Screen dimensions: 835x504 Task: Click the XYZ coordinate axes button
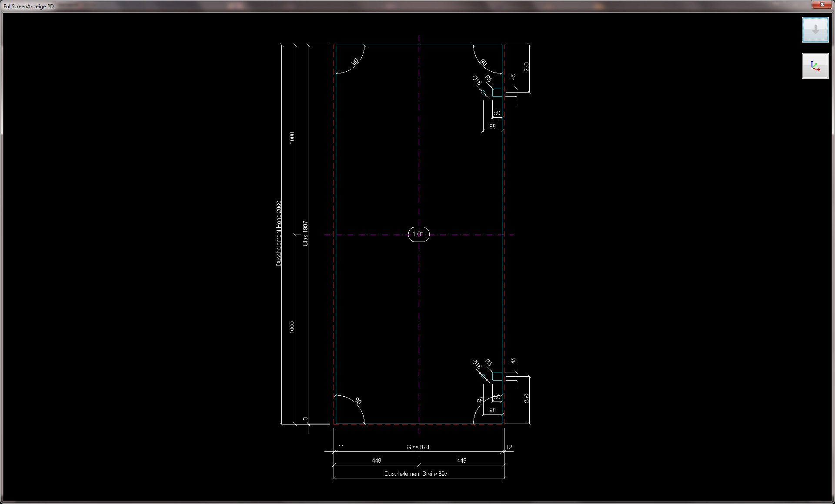tap(815, 66)
